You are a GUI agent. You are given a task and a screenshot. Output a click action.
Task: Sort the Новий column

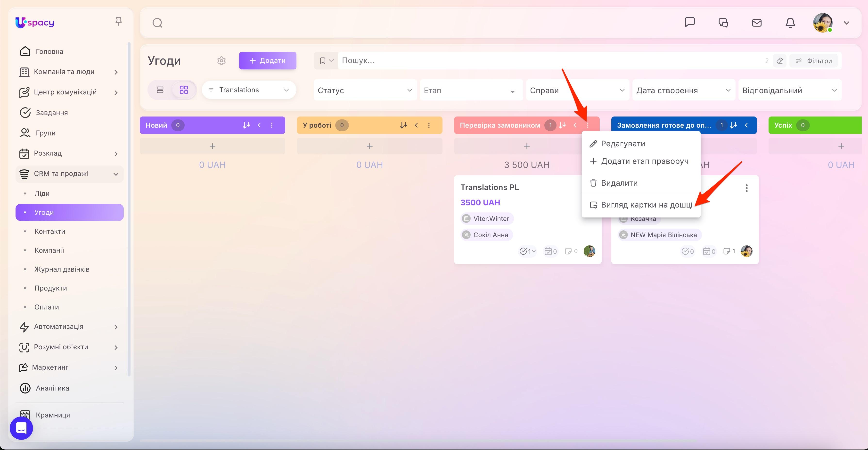246,125
